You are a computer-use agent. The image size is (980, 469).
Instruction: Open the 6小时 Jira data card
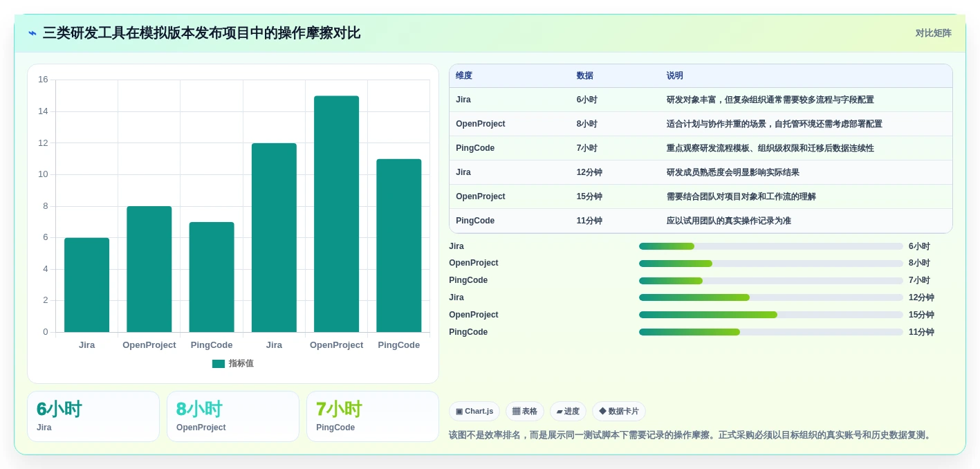[93, 416]
